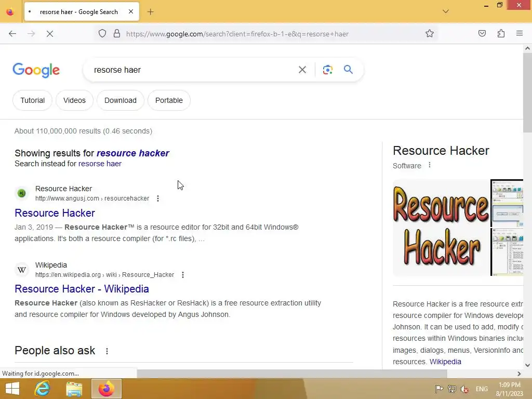
Task: Select the Tutorial filter chip
Action: [x=33, y=100]
